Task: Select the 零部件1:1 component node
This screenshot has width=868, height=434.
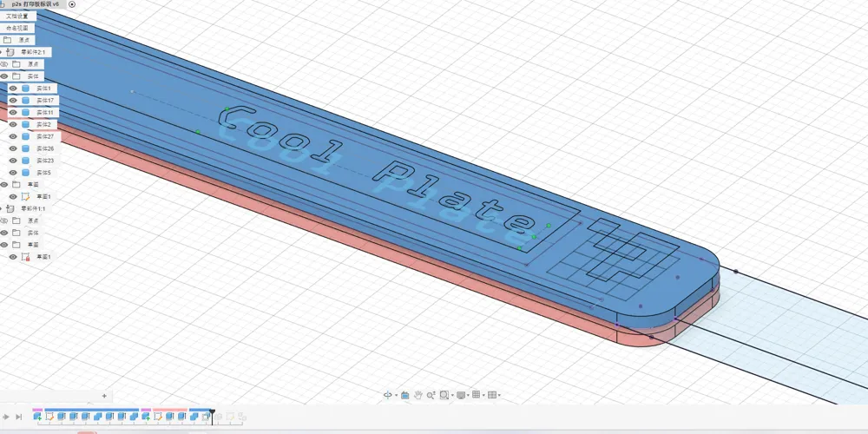Action: pos(33,208)
